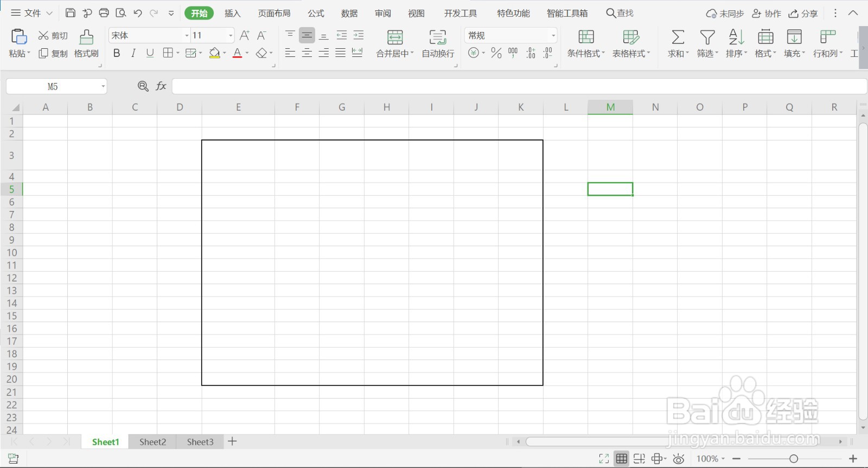Screen dimensions: 868x468
Task: Click the Print icon in quick toolbar
Action: [104, 13]
